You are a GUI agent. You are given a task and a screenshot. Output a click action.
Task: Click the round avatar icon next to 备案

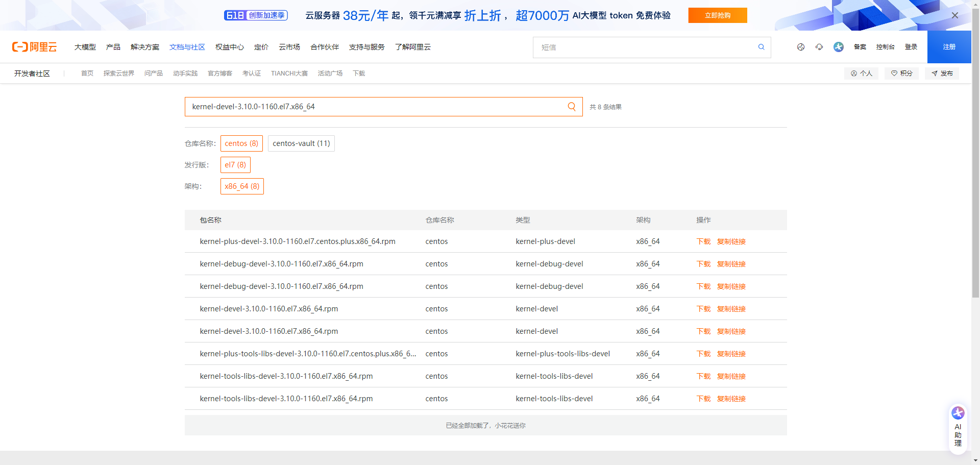[x=839, y=47]
